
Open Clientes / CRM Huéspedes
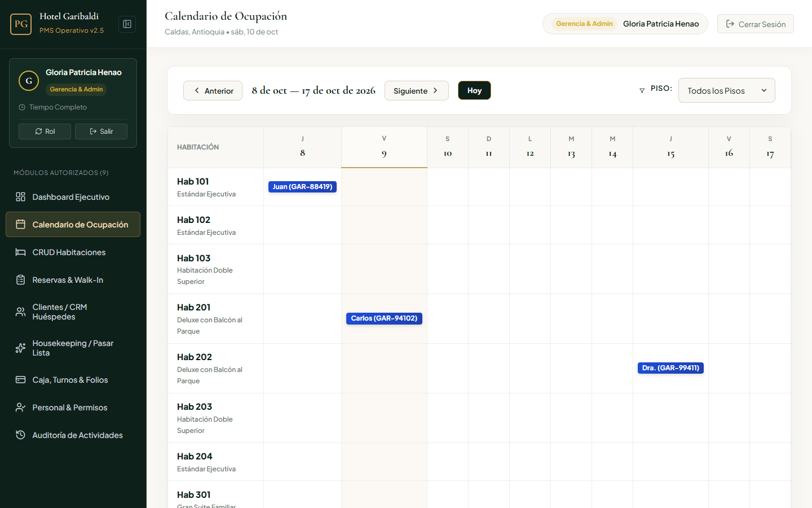73,312
